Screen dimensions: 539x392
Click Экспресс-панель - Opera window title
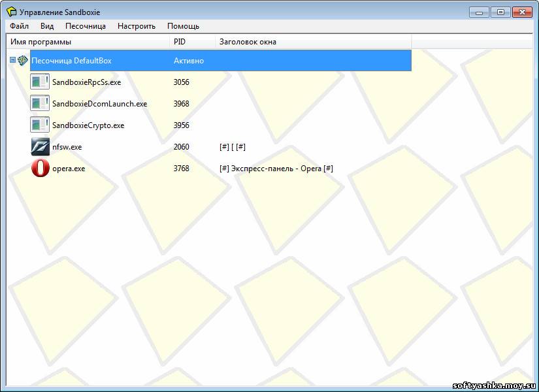[276, 169]
